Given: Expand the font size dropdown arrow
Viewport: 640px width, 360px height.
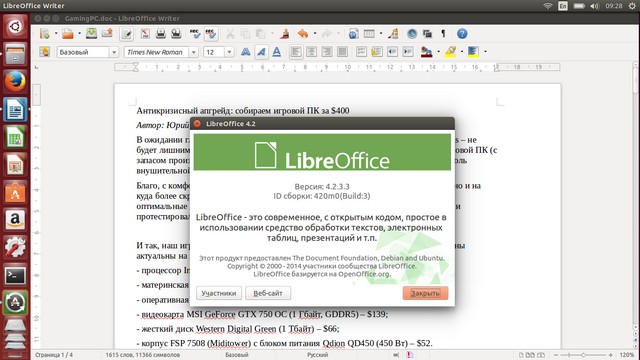Looking at the screenshot, I should coord(229,52).
